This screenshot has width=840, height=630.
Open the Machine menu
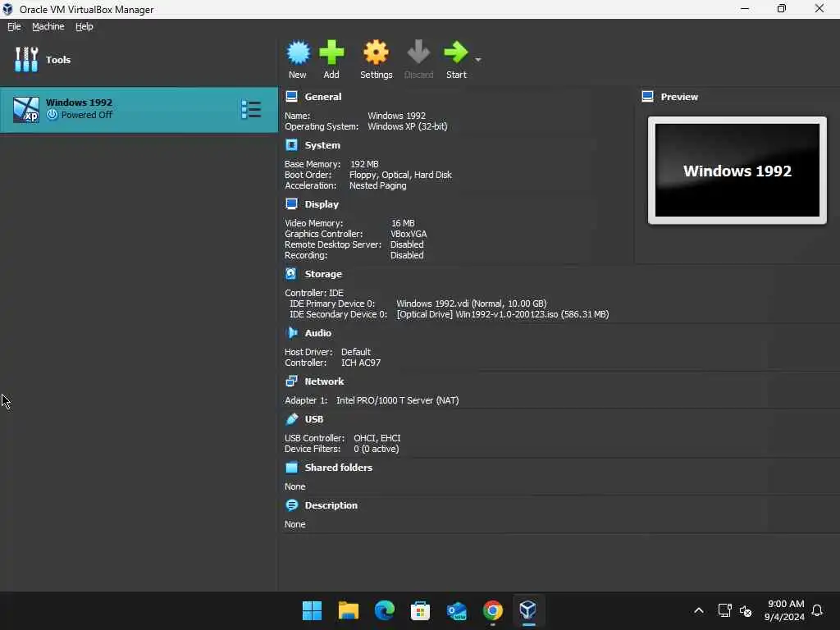[48, 26]
